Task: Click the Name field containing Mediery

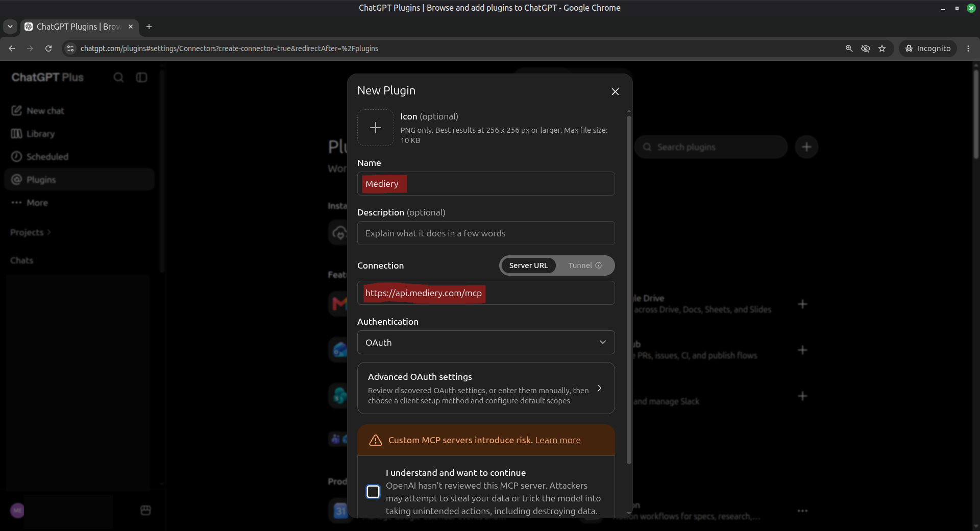Action: pos(486,184)
